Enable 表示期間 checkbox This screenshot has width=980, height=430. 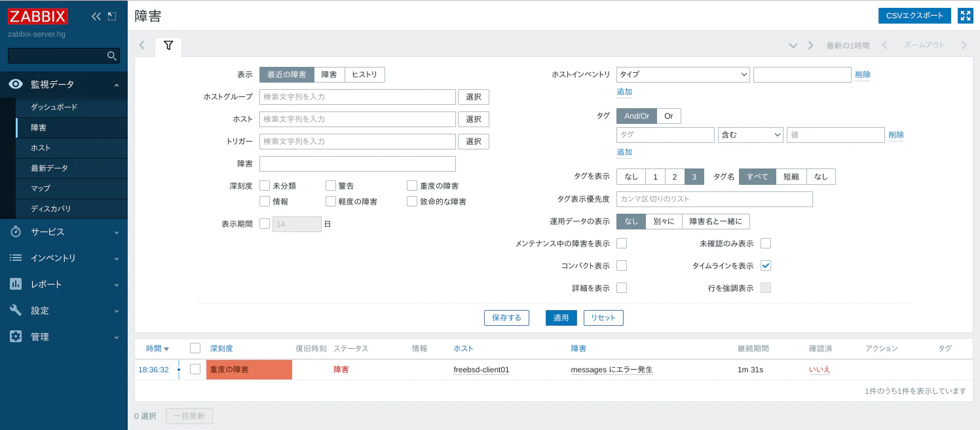[265, 224]
